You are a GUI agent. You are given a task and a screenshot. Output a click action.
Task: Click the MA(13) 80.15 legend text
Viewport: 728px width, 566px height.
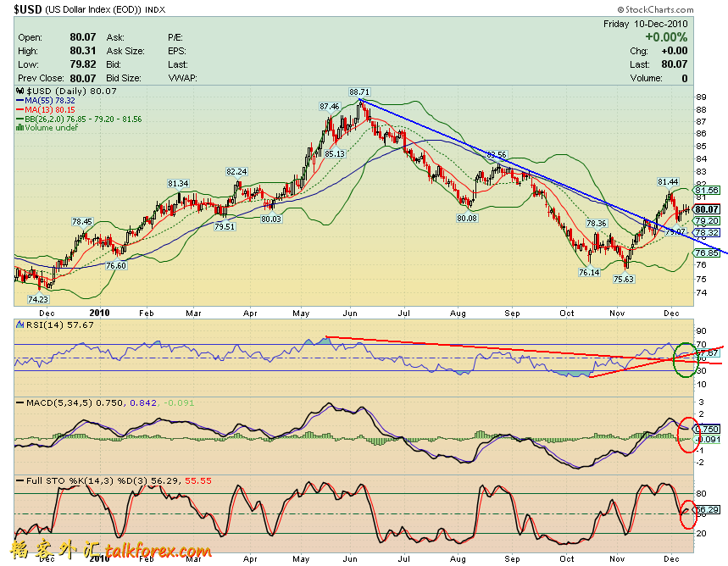(50, 109)
